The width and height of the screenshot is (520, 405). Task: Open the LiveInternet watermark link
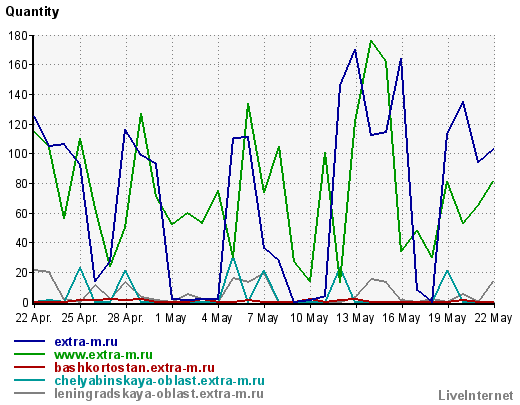[476, 396]
